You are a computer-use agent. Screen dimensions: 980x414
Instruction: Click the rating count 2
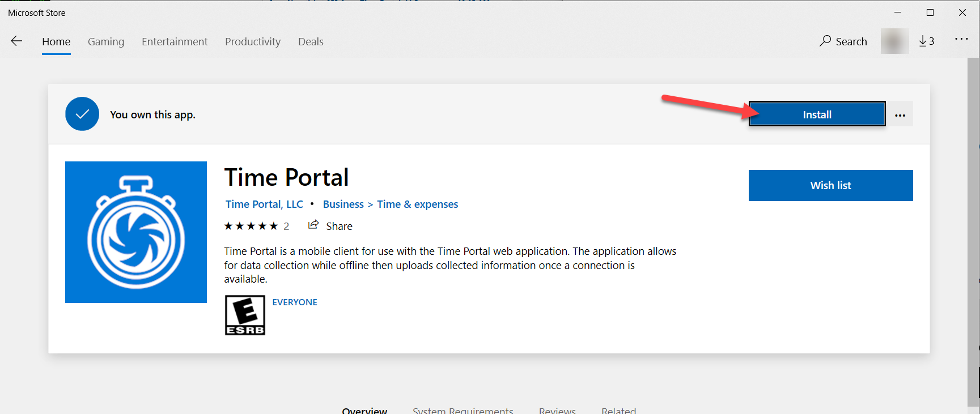286,227
